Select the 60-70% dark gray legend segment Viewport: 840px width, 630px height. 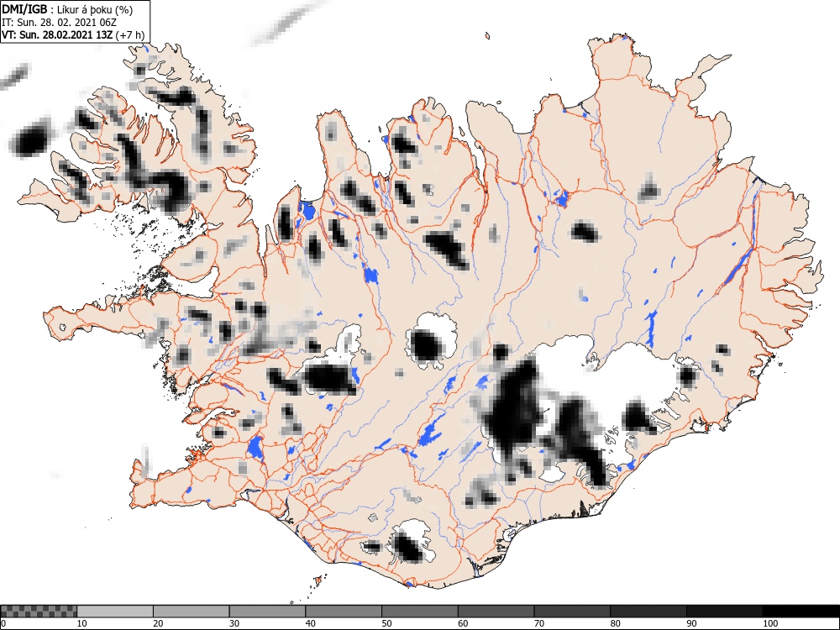pyautogui.click(x=496, y=612)
